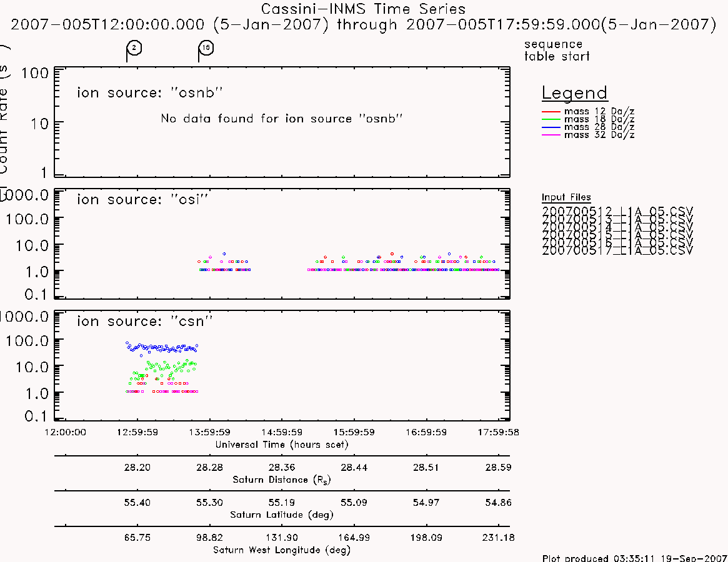Screen dimensions: 728x562
Task: Click the latitude value 54.86
Action: click(498, 503)
